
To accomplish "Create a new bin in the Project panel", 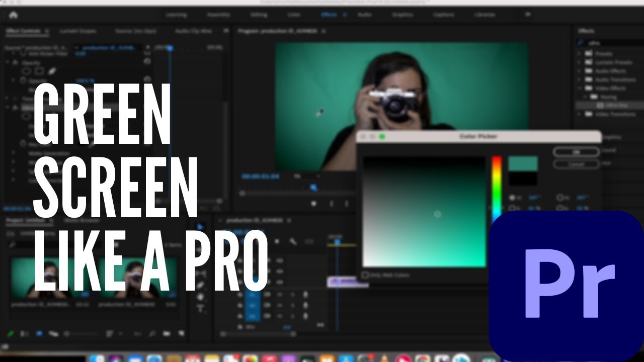I will pos(167,333).
